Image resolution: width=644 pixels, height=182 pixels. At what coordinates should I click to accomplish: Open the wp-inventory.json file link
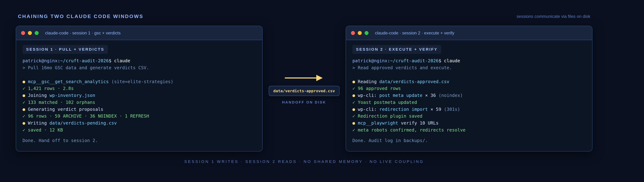pyautogui.click(x=72, y=95)
